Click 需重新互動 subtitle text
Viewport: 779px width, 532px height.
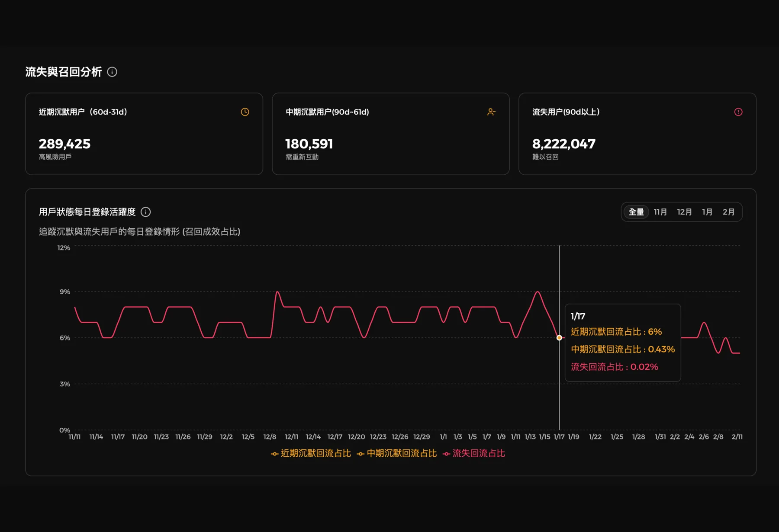click(302, 157)
